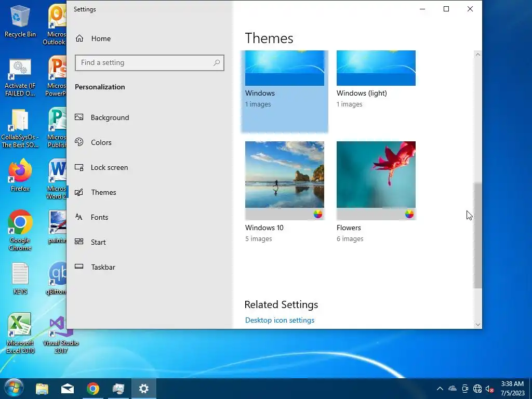The height and width of the screenshot is (399, 532).
Task: Open the Start menu orb
Action: coord(14,388)
